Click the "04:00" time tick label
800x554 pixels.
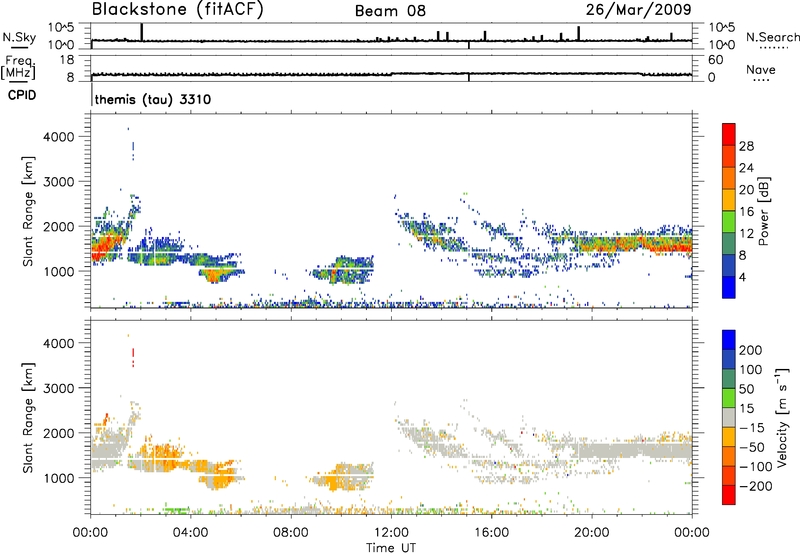[190, 533]
